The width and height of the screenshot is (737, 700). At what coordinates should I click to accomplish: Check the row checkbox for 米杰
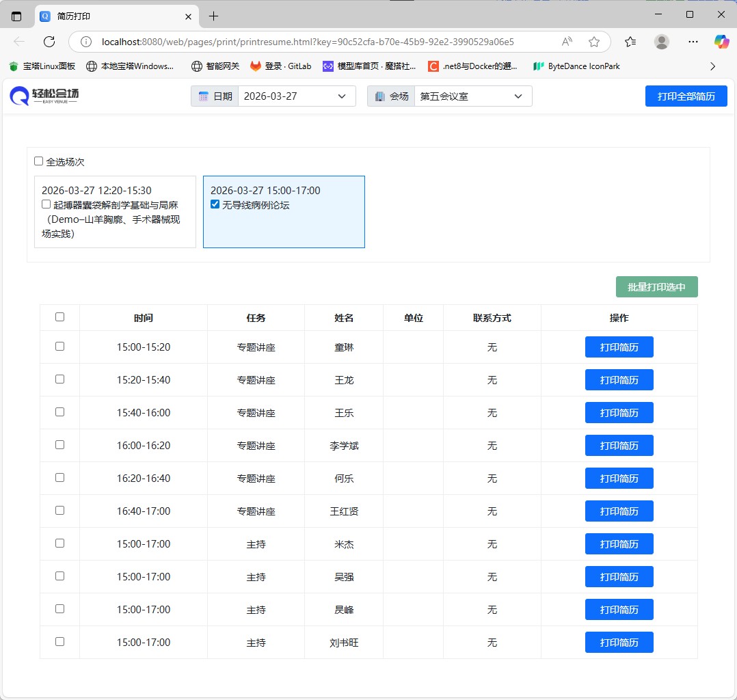(59, 543)
